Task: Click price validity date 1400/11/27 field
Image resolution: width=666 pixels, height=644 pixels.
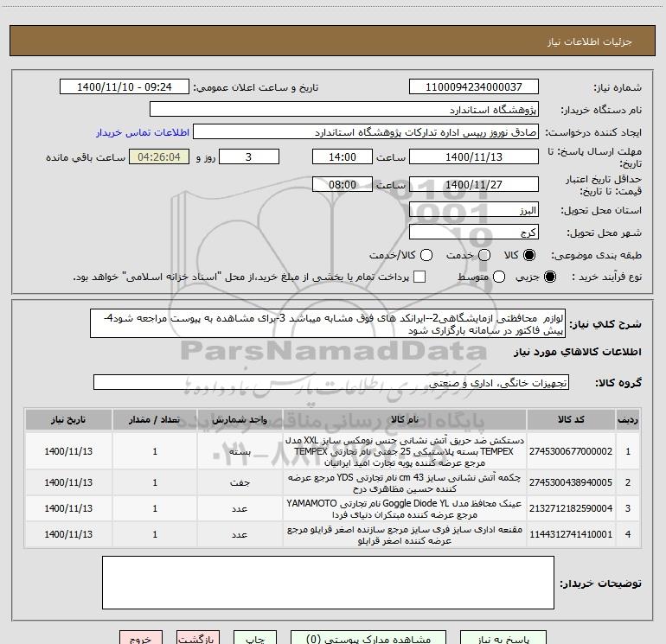Action: 474,184
